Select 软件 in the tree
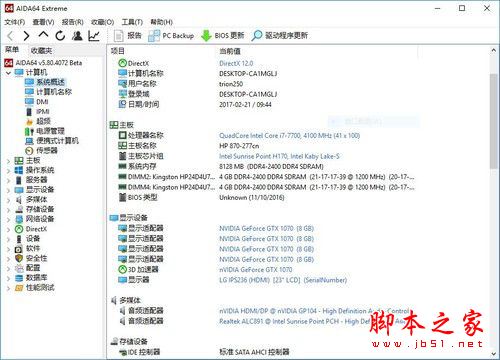The image size is (500, 360). tap(27, 248)
